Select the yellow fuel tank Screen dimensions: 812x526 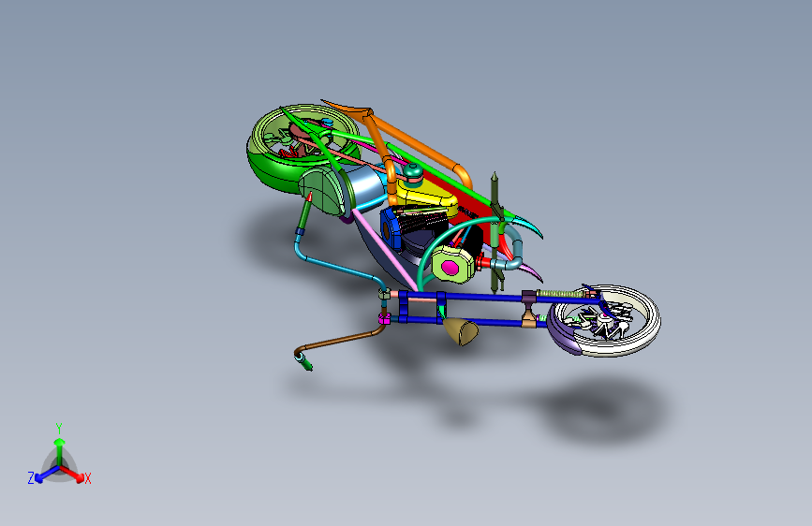pyautogui.click(x=427, y=197)
